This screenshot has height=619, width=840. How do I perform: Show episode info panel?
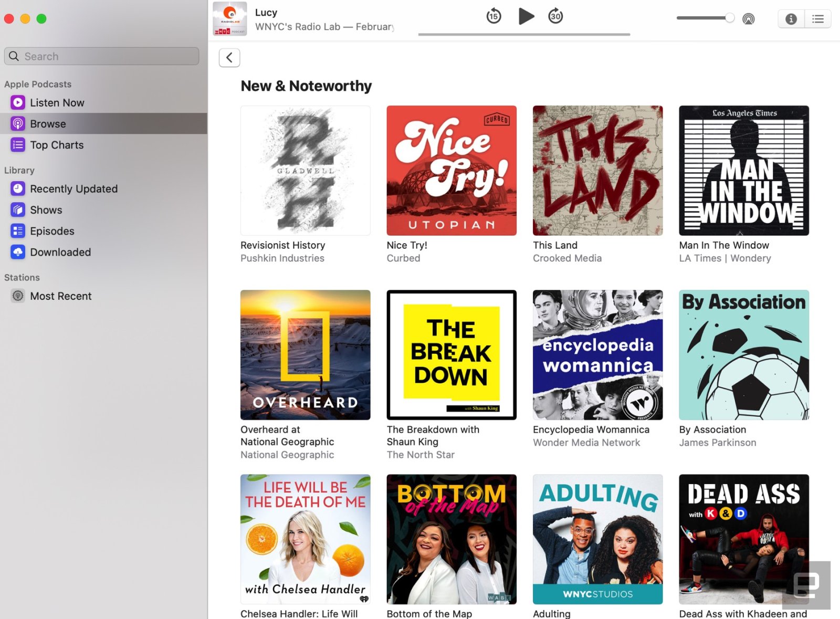click(x=791, y=19)
